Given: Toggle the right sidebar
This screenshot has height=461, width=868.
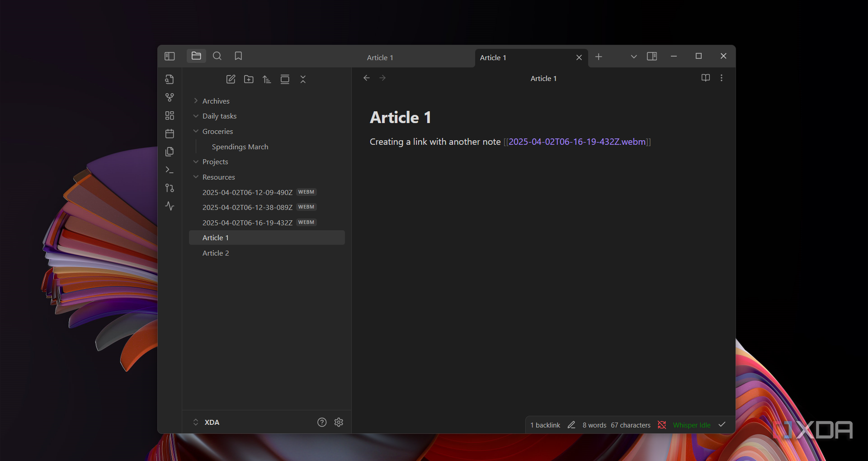Looking at the screenshot, I should click(652, 56).
